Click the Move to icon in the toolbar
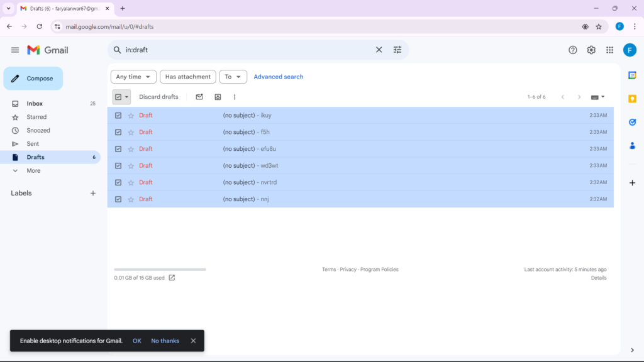The image size is (644, 362). 218,97
